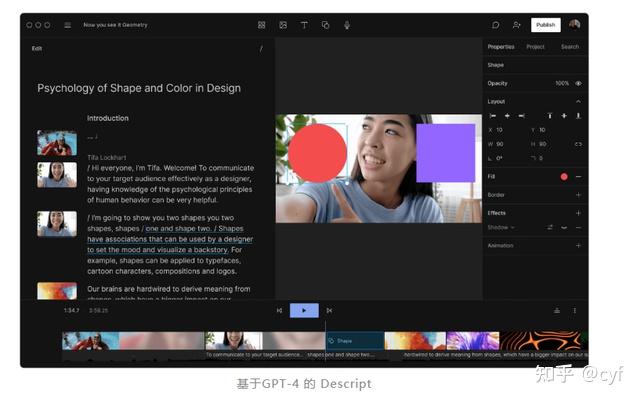
Task: Select the purple flower timeline clip
Action: (x=473, y=341)
